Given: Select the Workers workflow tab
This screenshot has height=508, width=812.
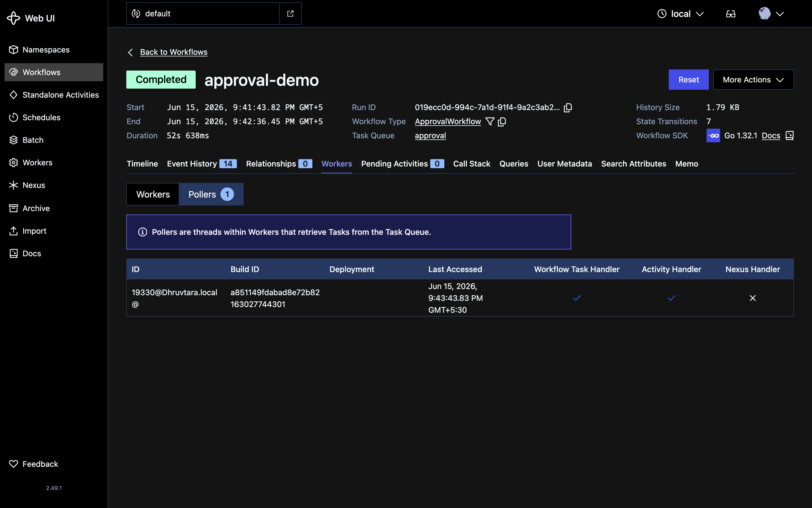Looking at the screenshot, I should 337,164.
